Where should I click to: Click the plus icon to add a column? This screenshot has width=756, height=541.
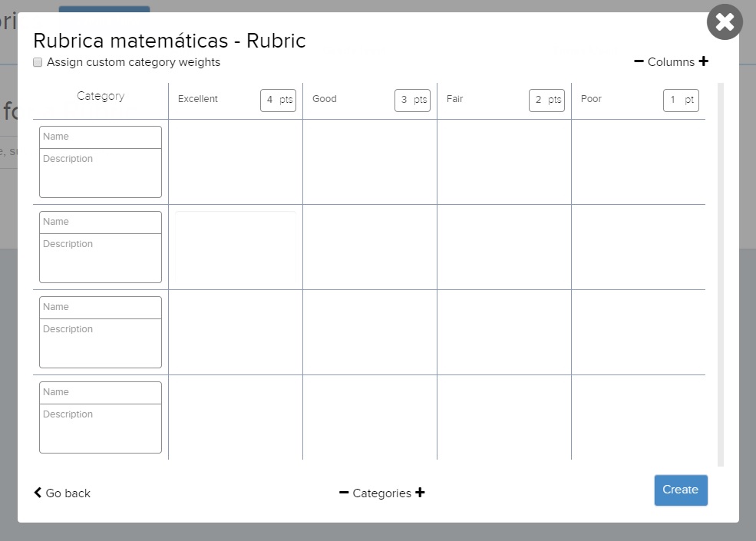pyautogui.click(x=704, y=61)
